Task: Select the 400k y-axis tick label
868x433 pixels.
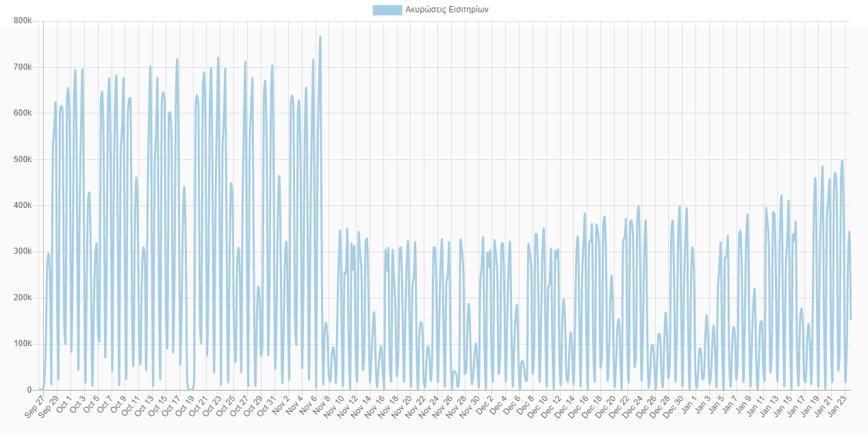Action: pos(23,205)
